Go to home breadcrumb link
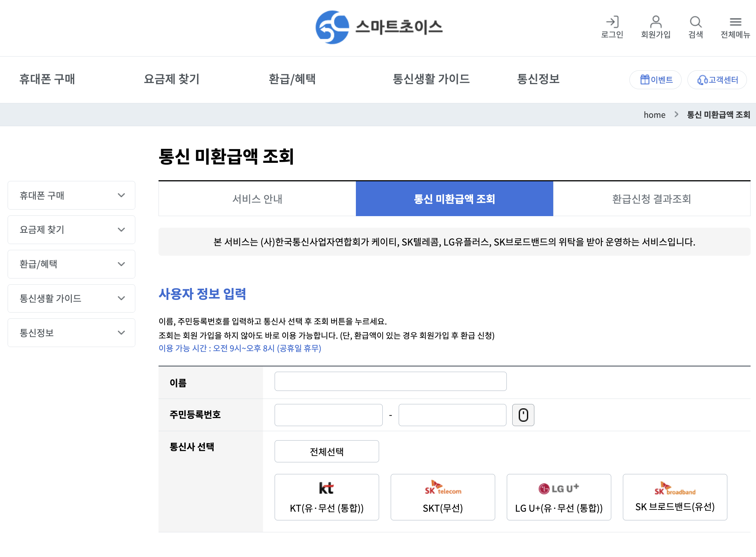756x557 pixels. pyautogui.click(x=654, y=115)
